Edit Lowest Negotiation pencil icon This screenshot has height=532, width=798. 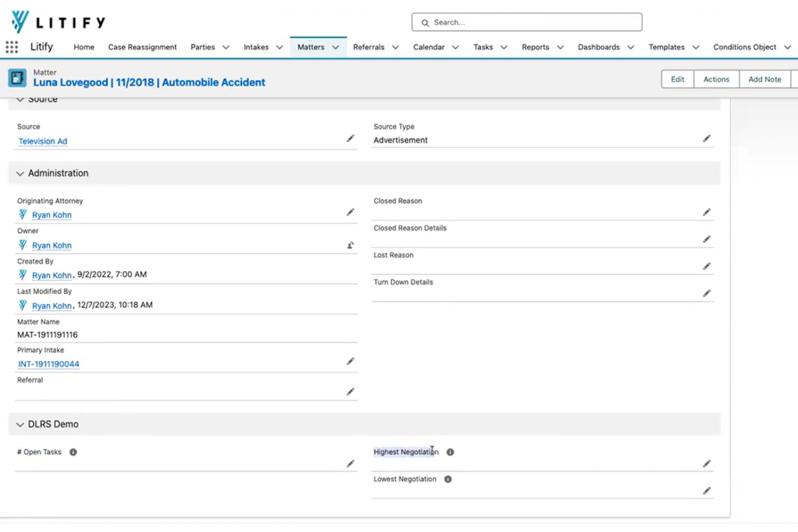[707, 490]
